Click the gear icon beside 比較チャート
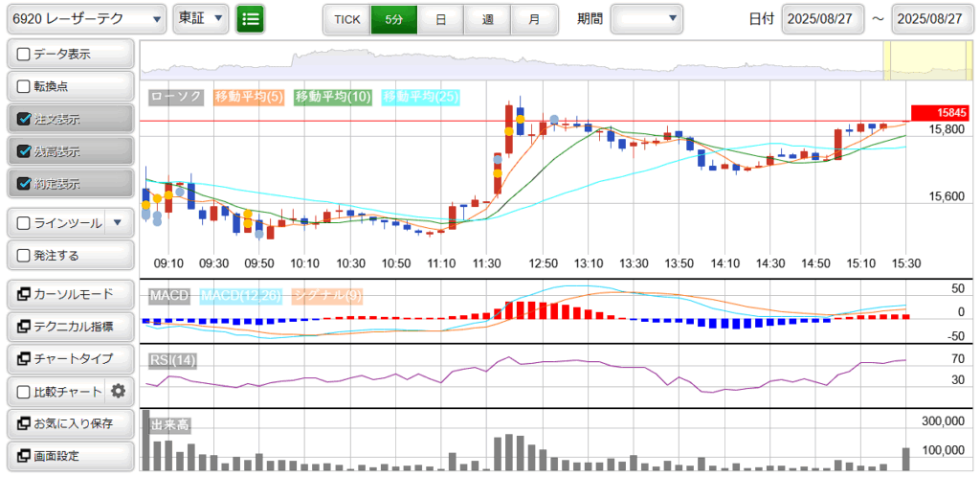Screen dimensions: 980x477 click(x=118, y=392)
